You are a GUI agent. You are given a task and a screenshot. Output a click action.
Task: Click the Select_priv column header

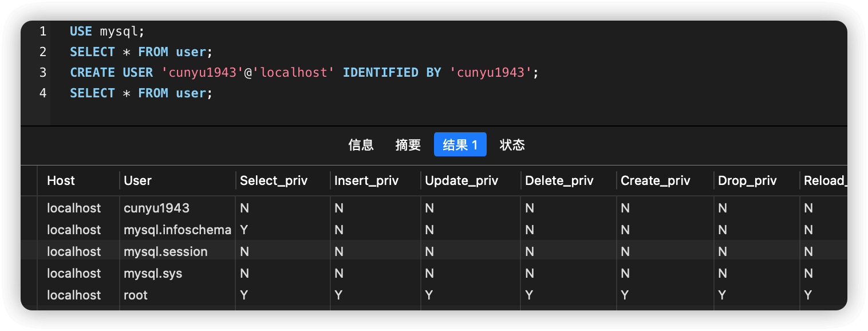tap(274, 181)
